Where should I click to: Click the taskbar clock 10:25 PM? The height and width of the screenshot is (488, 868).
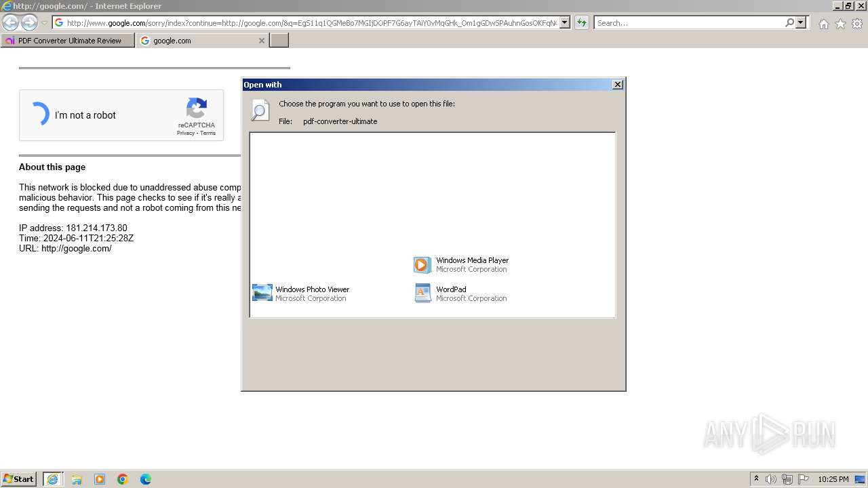(x=833, y=479)
